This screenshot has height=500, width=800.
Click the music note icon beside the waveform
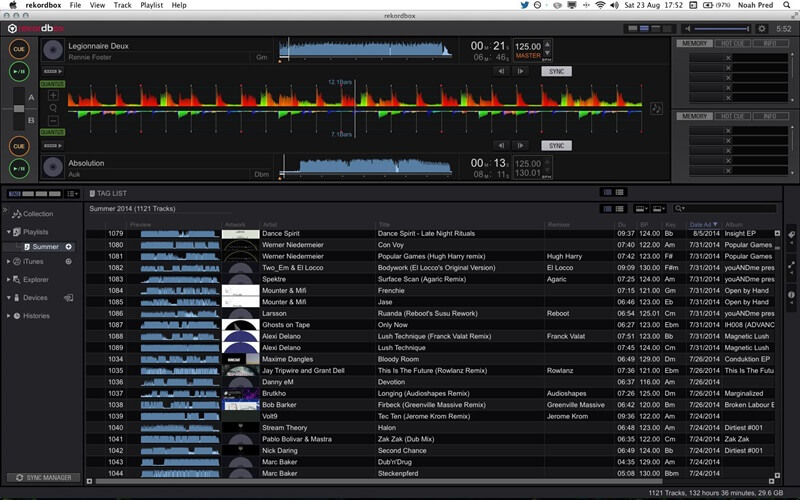pos(656,108)
